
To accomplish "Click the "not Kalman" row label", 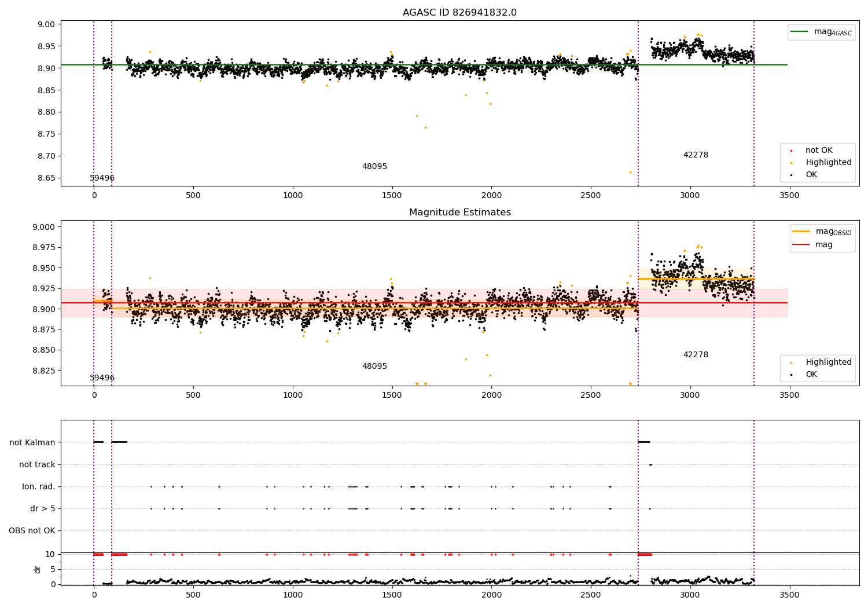I will tap(32, 443).
